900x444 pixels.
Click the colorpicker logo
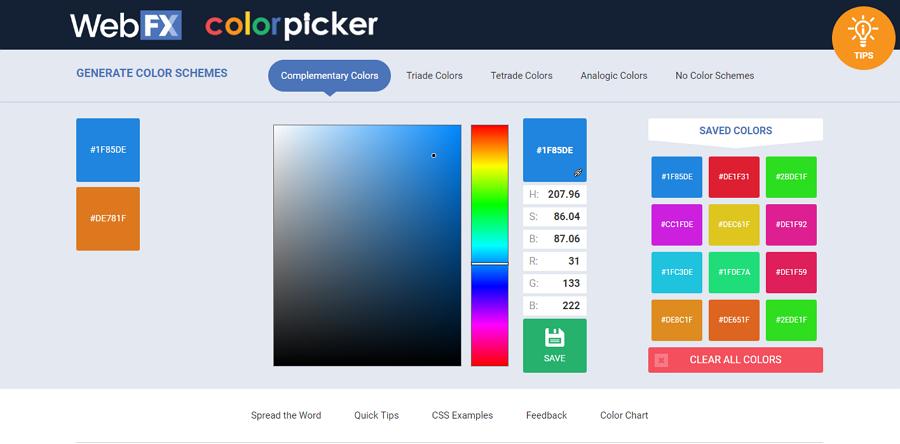tap(291, 25)
